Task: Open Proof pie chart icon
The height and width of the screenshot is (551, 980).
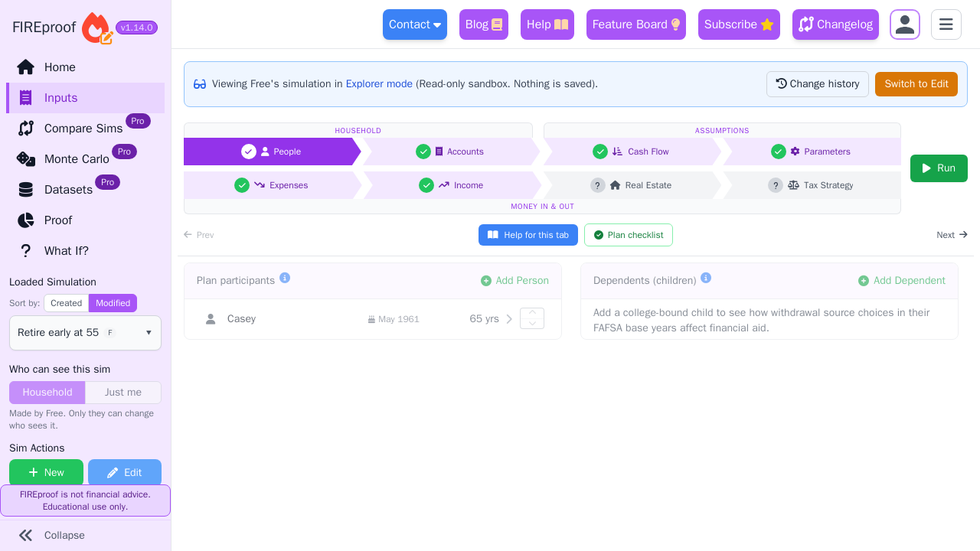Action: [26, 220]
